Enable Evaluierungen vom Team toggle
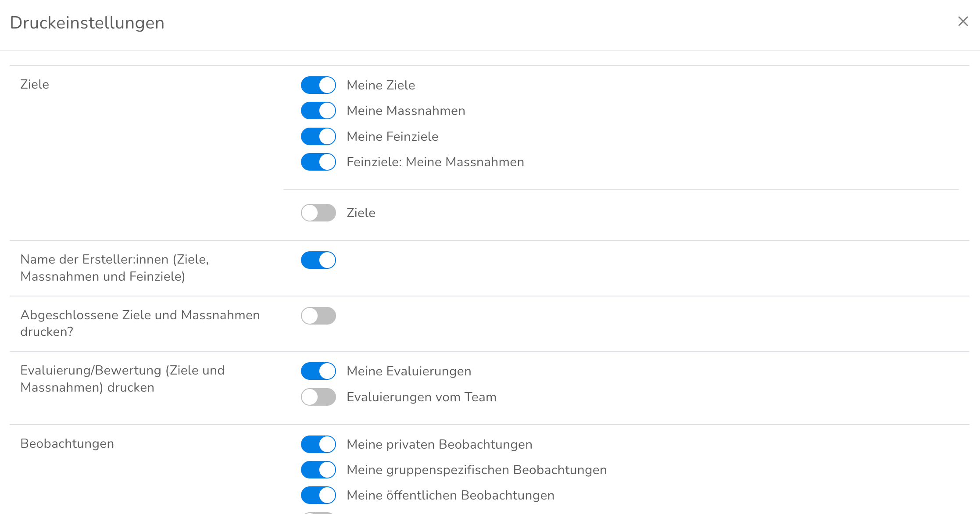 318,397
